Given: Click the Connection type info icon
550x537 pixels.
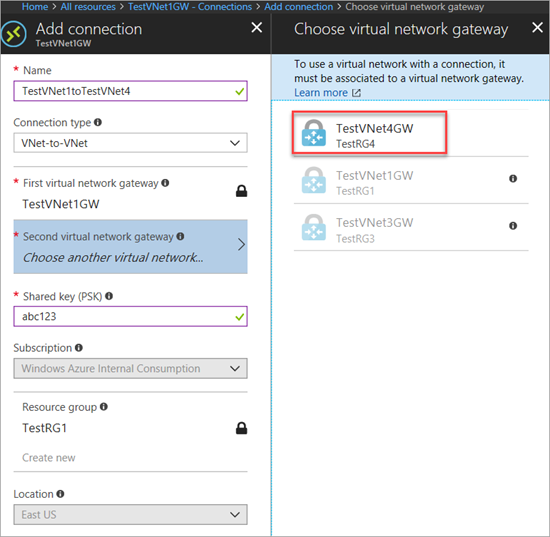Looking at the screenshot, I should click(x=98, y=122).
